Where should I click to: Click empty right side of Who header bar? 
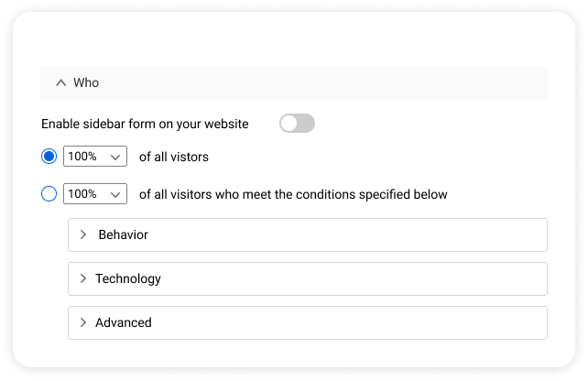click(412, 82)
